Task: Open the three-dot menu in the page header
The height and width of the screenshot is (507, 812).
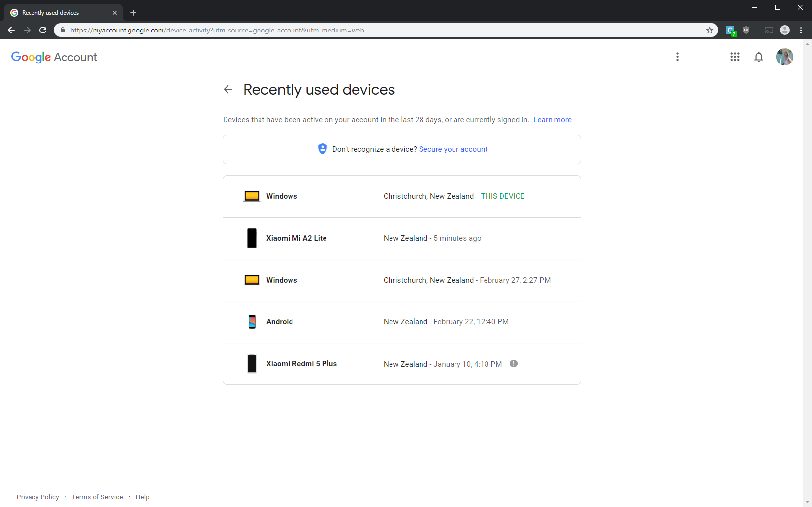Action: pyautogui.click(x=677, y=57)
